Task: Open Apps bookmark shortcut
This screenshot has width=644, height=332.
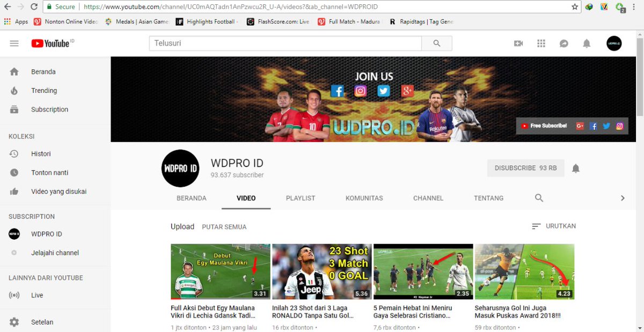Action: (16, 22)
